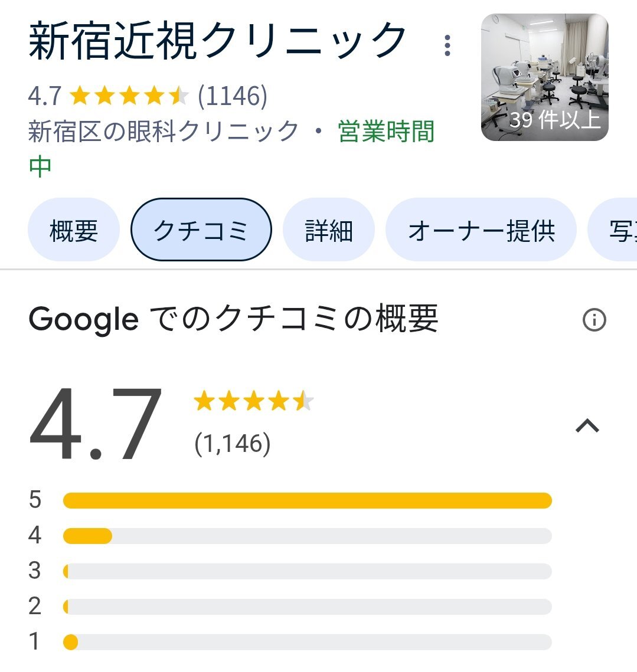Click the 営業時間中 opening hours status
The width and height of the screenshot is (637, 672).
(x=231, y=148)
